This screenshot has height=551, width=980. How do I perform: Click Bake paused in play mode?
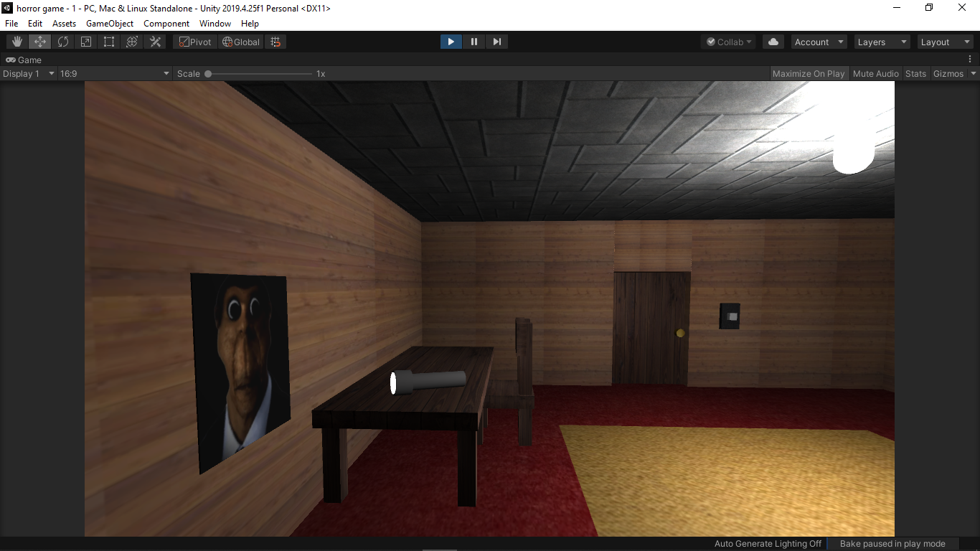(x=892, y=544)
